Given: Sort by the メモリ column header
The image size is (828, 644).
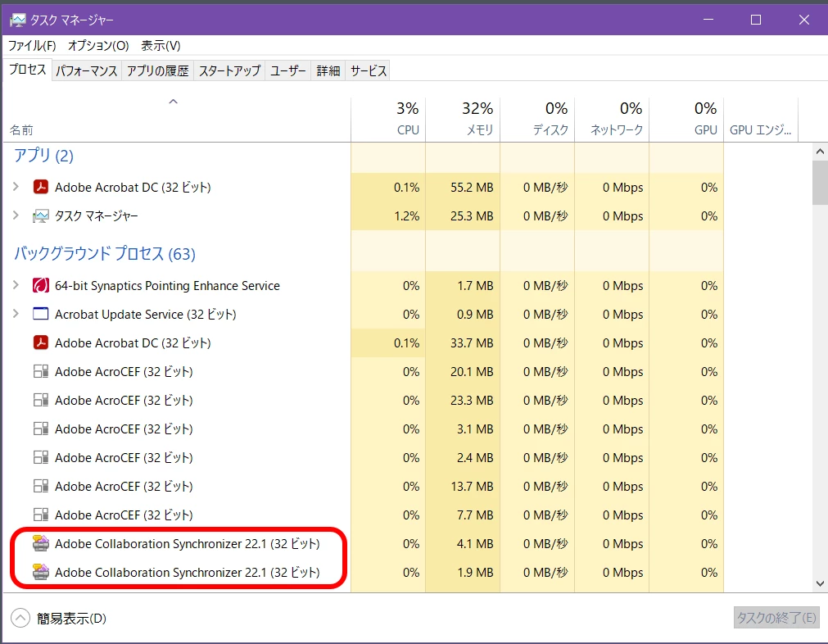Looking at the screenshot, I should [463, 120].
